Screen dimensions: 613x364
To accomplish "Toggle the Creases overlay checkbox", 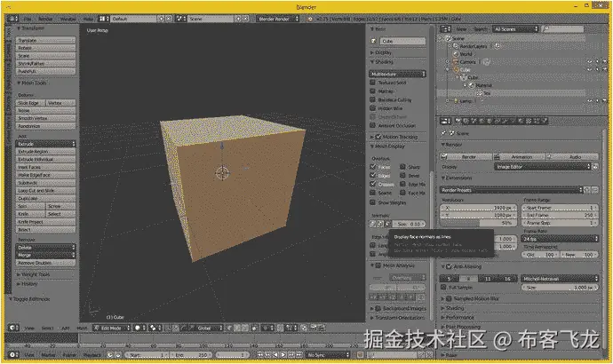I will [x=373, y=184].
